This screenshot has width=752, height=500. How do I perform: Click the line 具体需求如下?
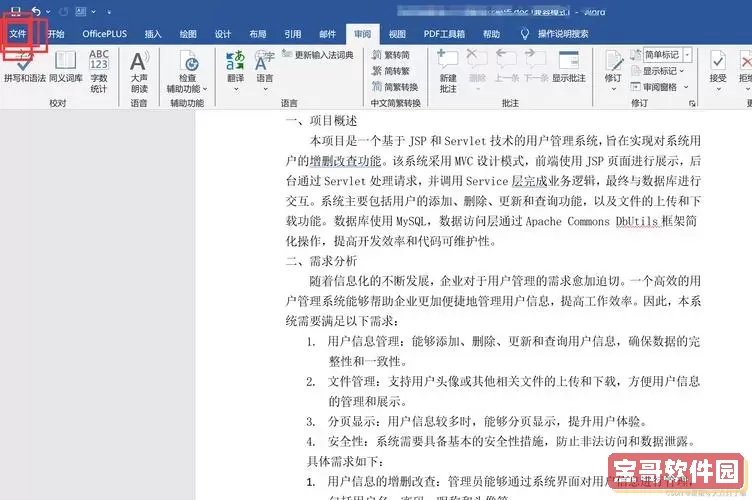tap(345, 462)
